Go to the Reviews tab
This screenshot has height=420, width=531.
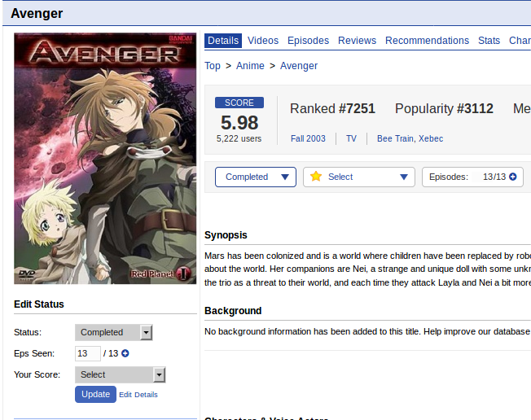point(357,41)
